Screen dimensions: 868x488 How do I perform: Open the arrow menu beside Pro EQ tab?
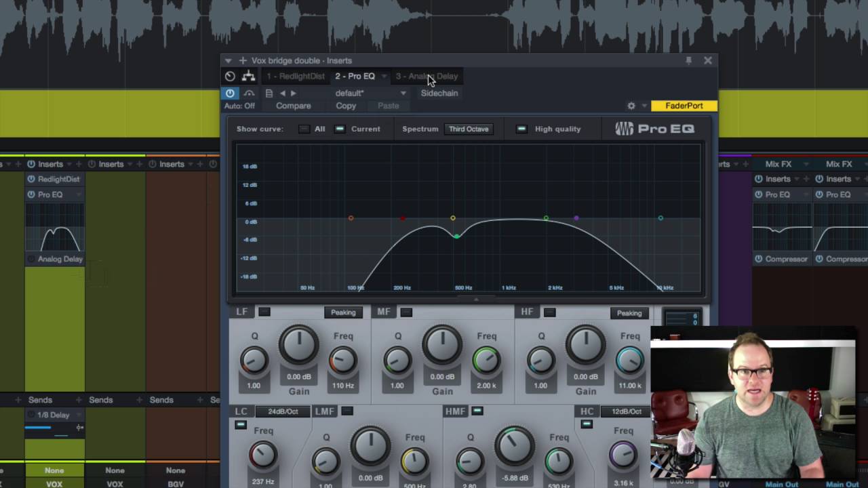tap(384, 77)
